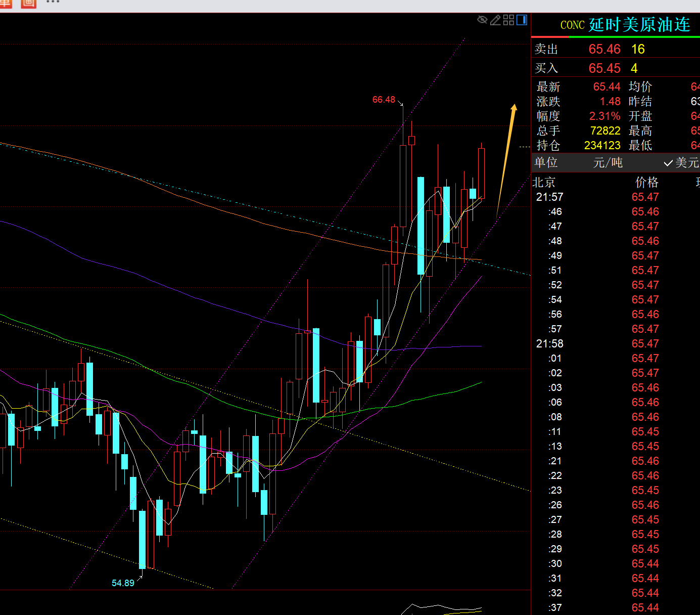700x615 pixels.
Task: Toggle the 美元 currency checkmark
Action: click(x=681, y=163)
